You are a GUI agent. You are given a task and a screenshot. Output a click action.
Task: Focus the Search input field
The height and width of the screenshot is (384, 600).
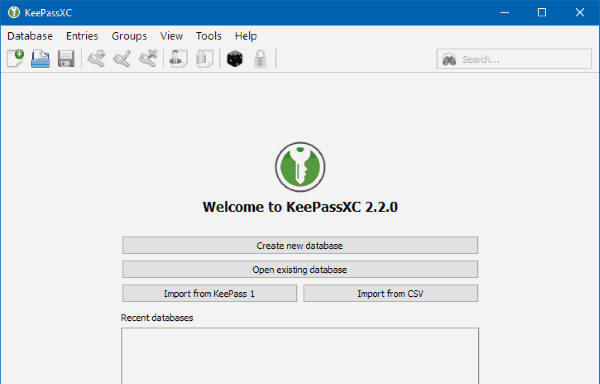click(x=514, y=59)
